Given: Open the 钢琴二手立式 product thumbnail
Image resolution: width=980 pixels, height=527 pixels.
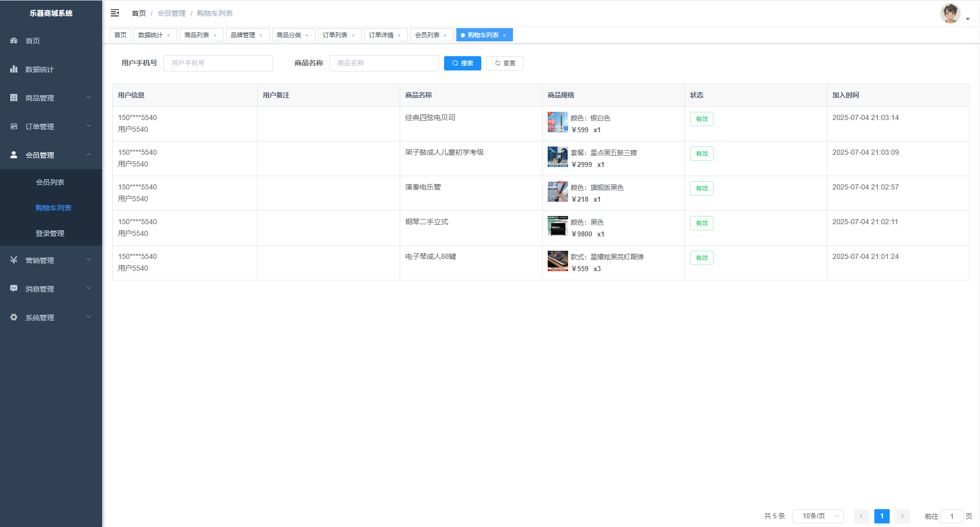Looking at the screenshot, I should (x=557, y=226).
